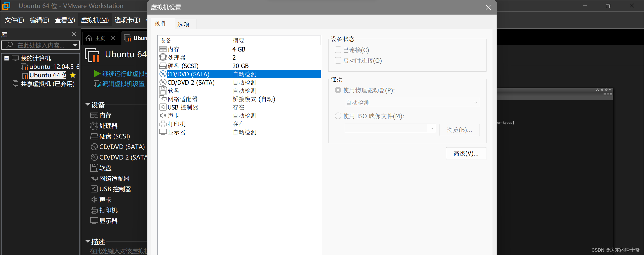Viewport: 644px width, 255px height.
Task: Select the CD/DVD 2 (SATA) disc icon in the dialog
Action: [x=163, y=82]
